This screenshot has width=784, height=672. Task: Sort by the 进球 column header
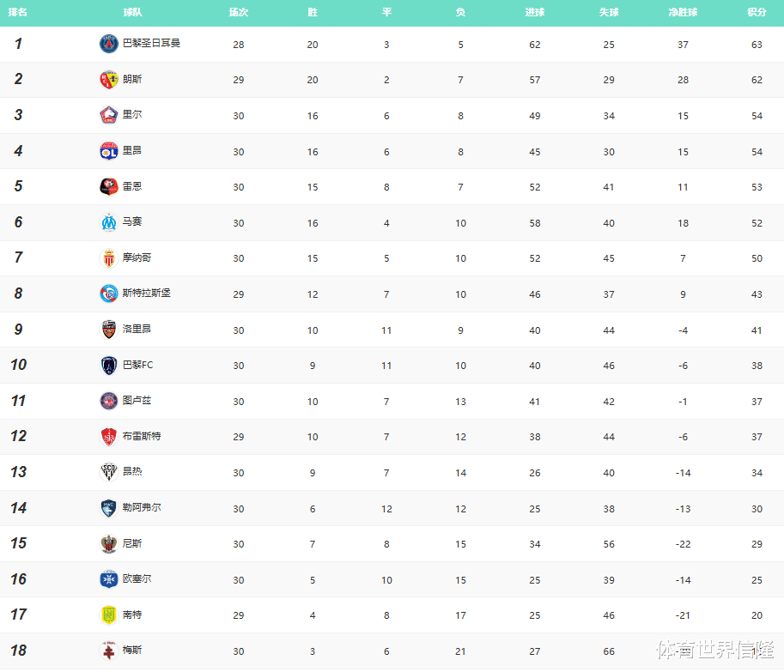[535, 13]
